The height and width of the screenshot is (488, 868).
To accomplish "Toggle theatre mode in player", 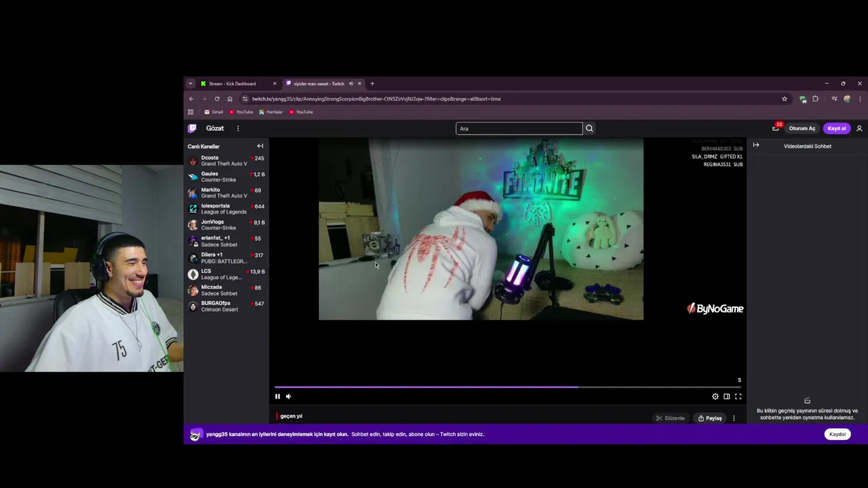I will pos(726,396).
